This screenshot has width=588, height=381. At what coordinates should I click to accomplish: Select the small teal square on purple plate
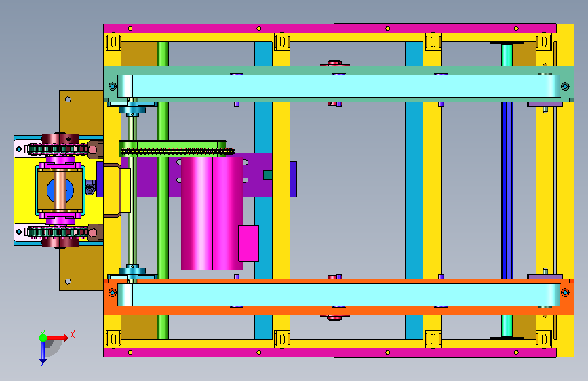click(268, 175)
